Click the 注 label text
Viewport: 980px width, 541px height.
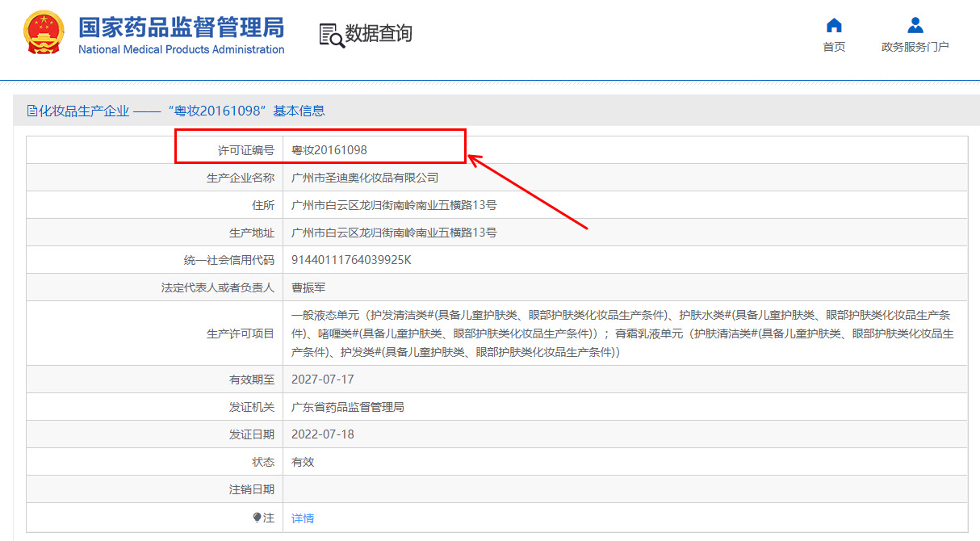[269, 518]
